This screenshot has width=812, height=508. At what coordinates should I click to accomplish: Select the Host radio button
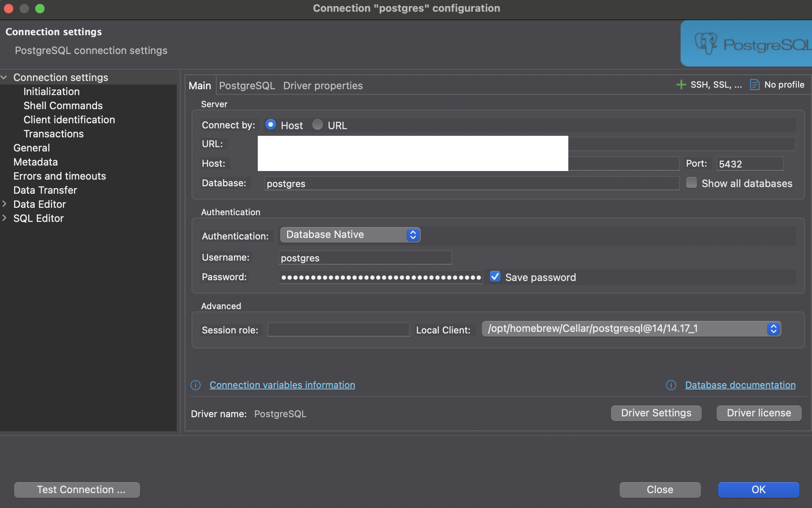coord(270,125)
